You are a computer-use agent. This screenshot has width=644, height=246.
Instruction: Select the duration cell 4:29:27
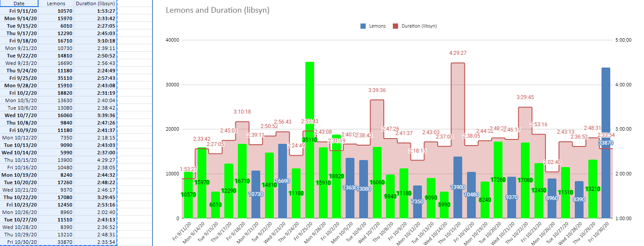(95, 160)
